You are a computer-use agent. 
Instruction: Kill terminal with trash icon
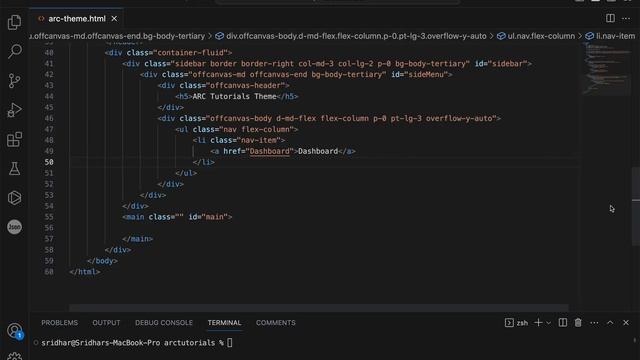578,322
